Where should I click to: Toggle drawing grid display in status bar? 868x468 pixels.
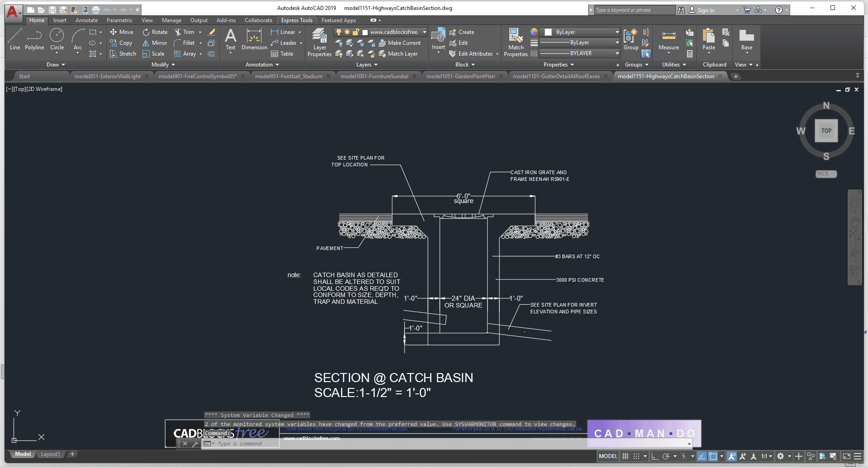point(626,456)
